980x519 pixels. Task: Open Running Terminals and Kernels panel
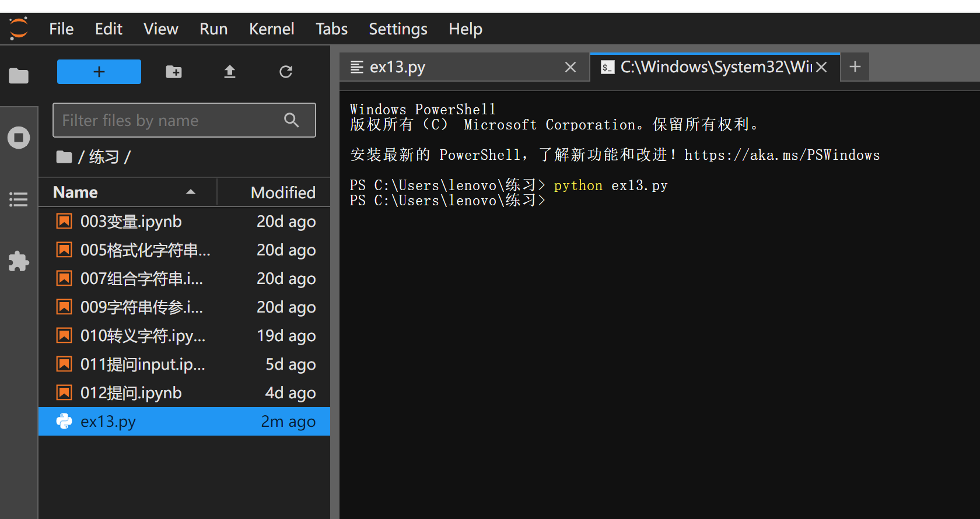(19, 138)
